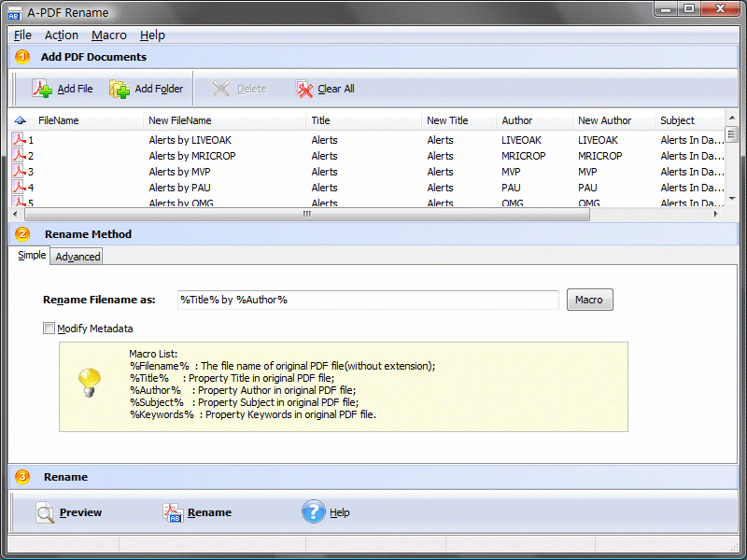
Task: Collapse the Rename Method section
Action: click(x=21, y=234)
